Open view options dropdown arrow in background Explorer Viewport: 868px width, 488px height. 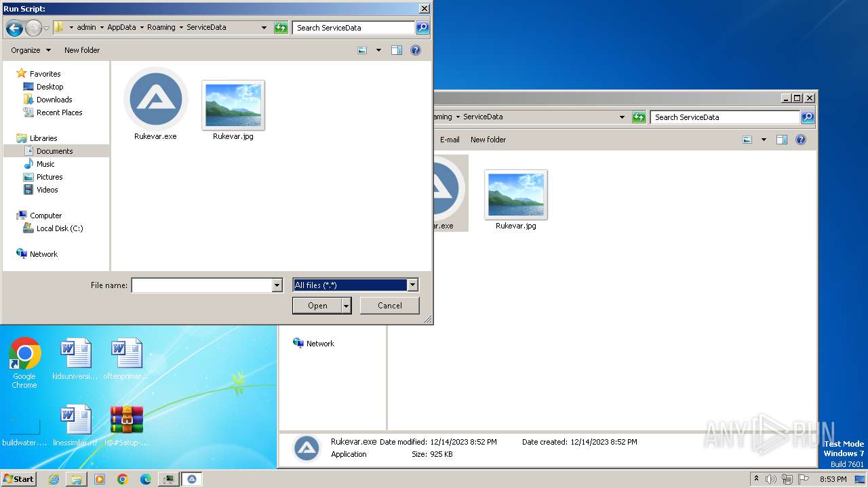pyautogui.click(x=764, y=140)
